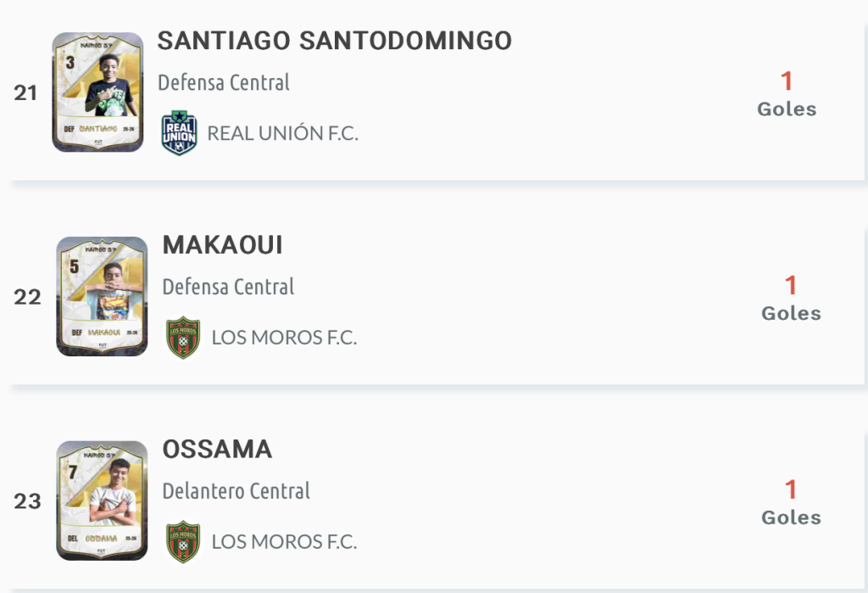Open Ossama's player card image
Image resolution: width=868 pixels, height=593 pixels.
pyautogui.click(x=102, y=501)
